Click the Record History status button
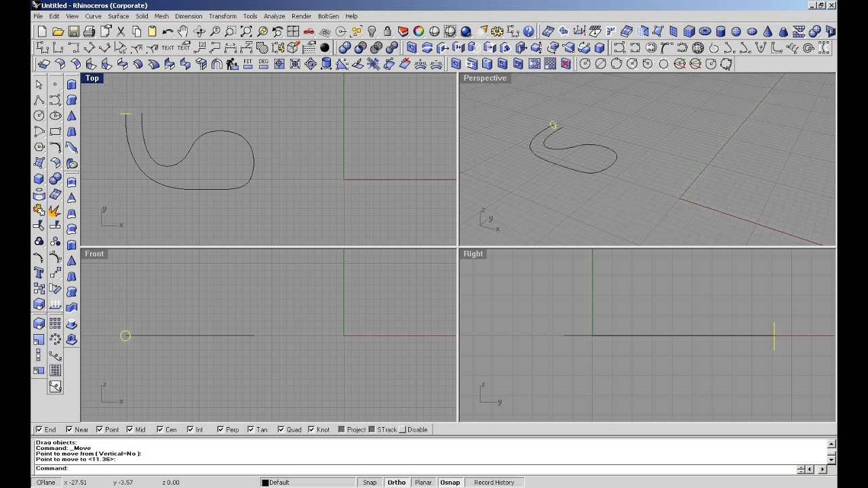This screenshot has height=488, width=868. click(x=494, y=483)
